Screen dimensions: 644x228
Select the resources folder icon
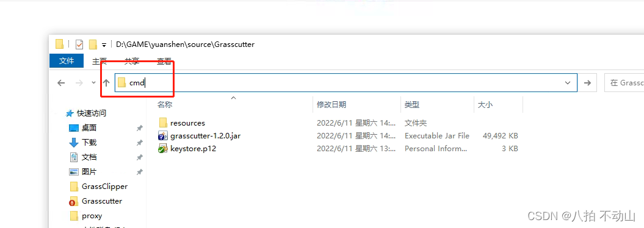(x=163, y=123)
